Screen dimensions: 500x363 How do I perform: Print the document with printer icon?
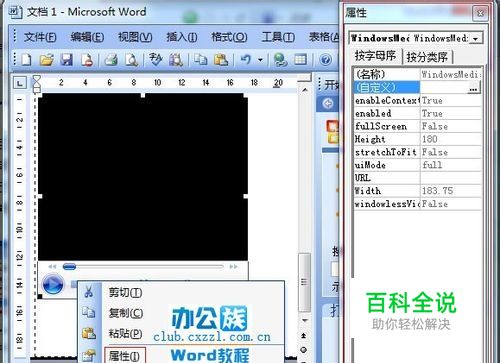pos(111,60)
